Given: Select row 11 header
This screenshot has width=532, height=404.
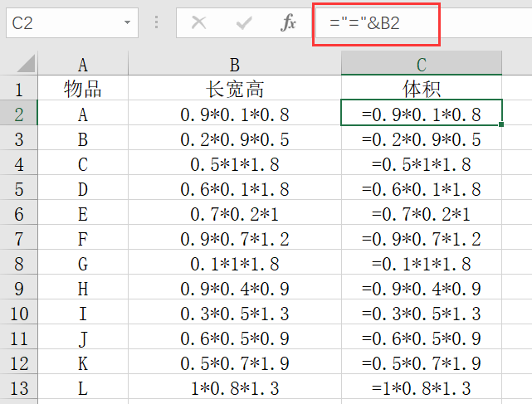Looking at the screenshot, I should [x=18, y=337].
